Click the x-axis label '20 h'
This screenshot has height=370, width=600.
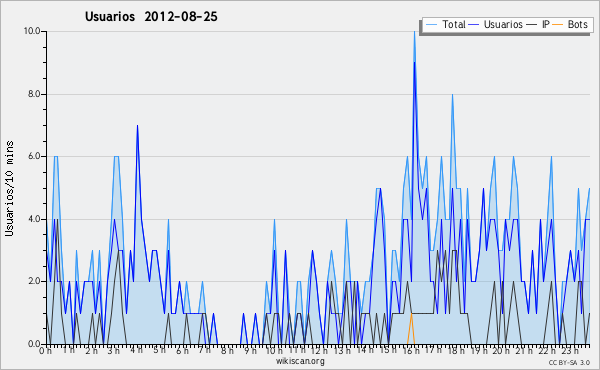point(502,350)
